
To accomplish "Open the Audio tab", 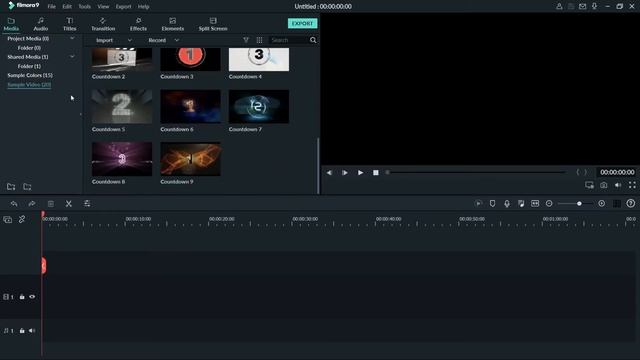I will click(40, 24).
